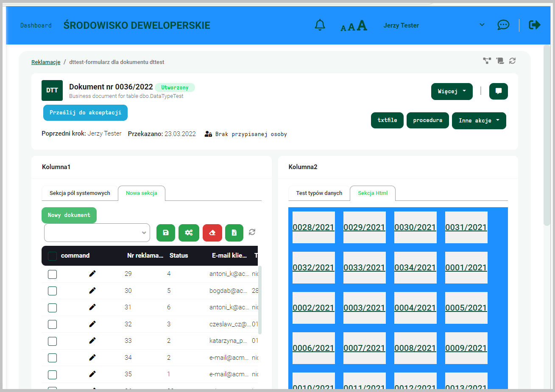Click the green save icon button
The height and width of the screenshot is (392, 555).
166,233
